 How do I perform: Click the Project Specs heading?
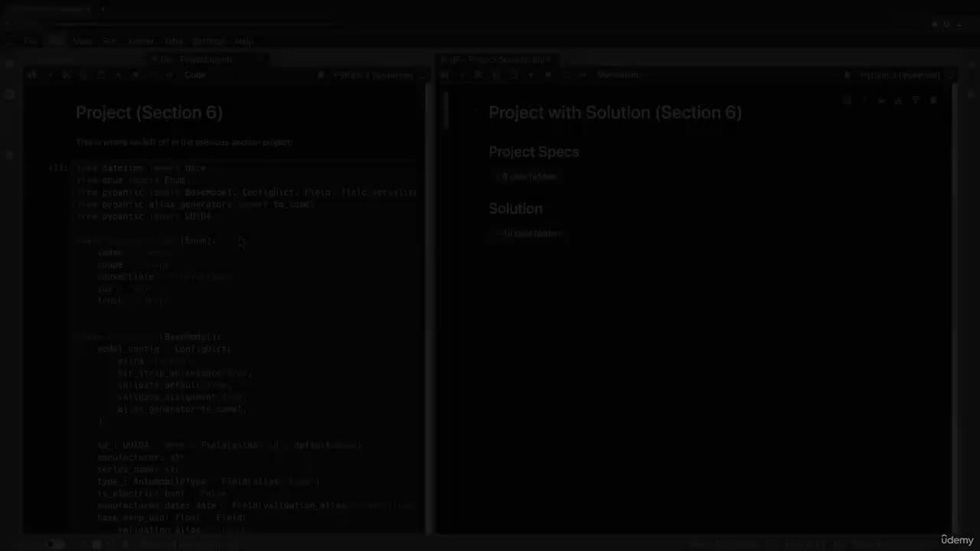(534, 152)
